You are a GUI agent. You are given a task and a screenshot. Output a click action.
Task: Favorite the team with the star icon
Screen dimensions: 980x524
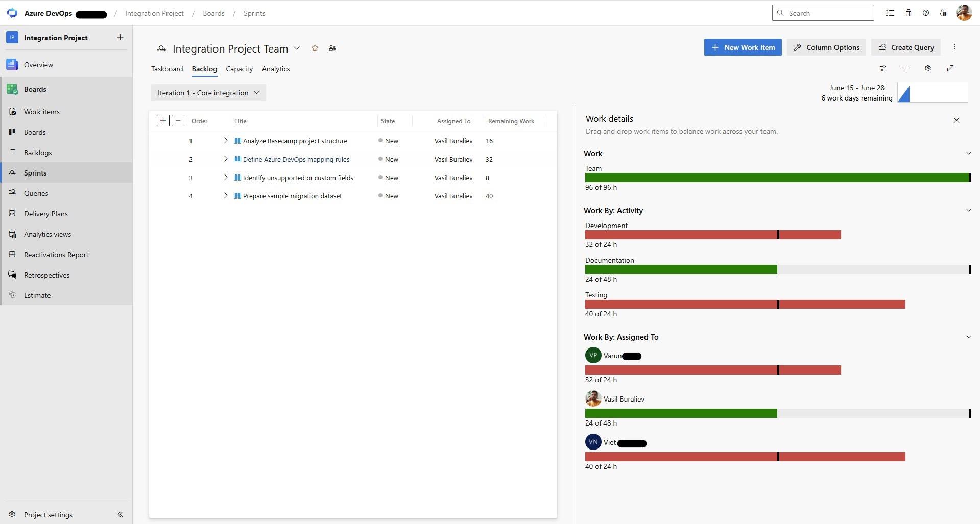pyautogui.click(x=315, y=48)
